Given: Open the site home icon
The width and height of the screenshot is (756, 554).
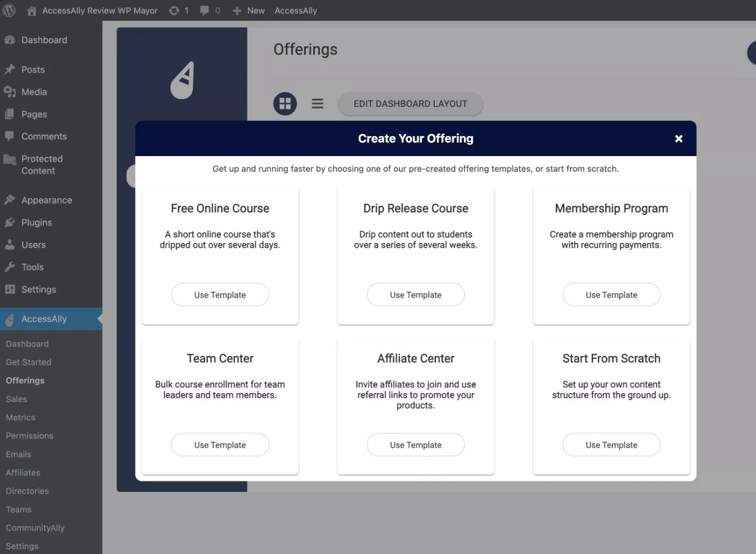Looking at the screenshot, I should pyautogui.click(x=32, y=11).
